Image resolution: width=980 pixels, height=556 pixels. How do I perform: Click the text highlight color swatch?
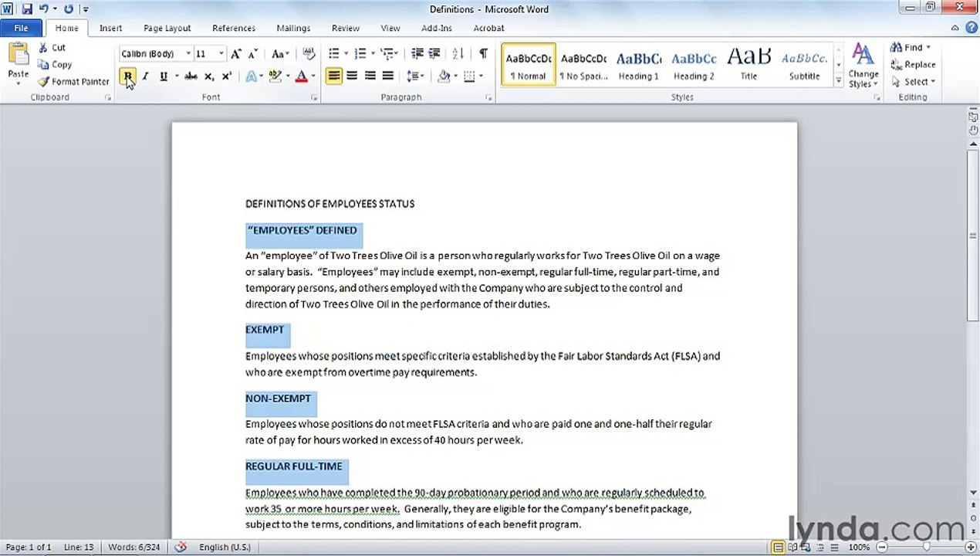(x=275, y=76)
